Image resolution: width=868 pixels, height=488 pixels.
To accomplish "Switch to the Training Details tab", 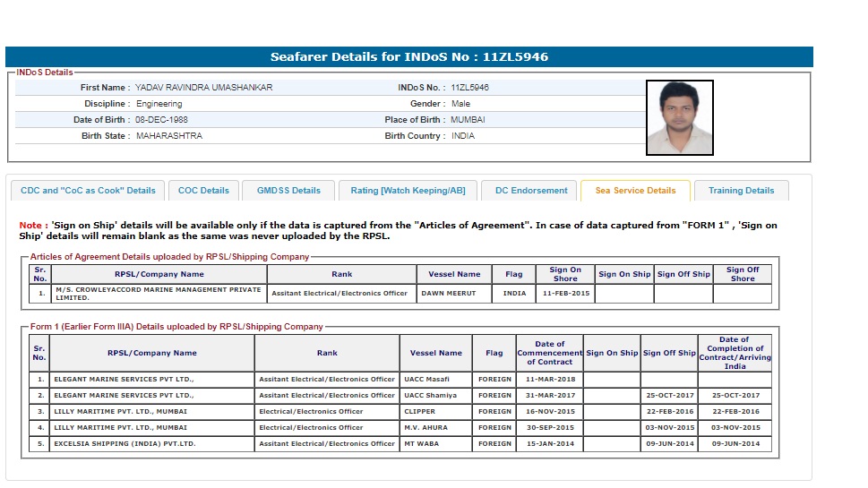I will coord(741,191).
